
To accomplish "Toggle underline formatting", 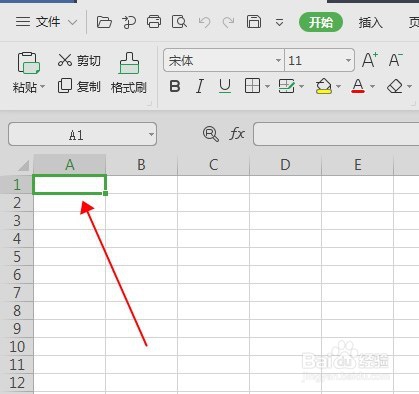I will (225, 86).
